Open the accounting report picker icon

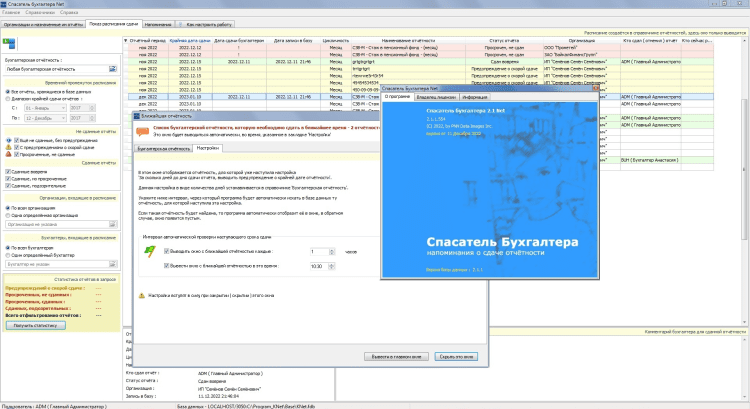[112, 69]
